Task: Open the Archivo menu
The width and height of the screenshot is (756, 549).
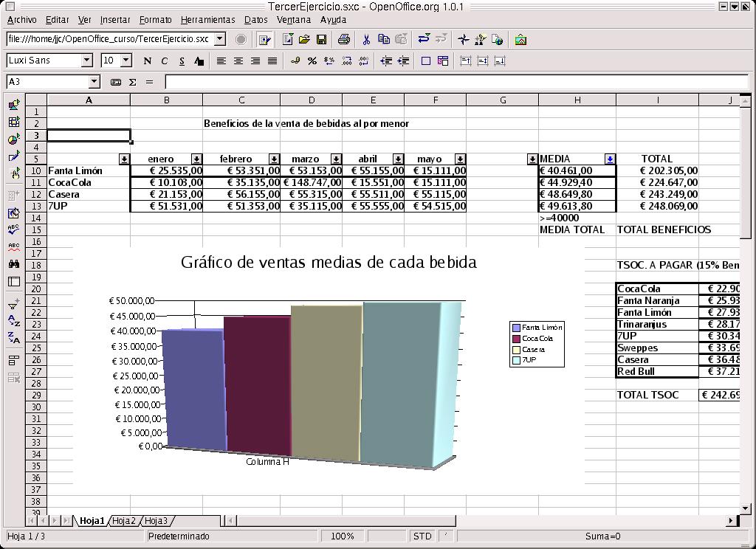Action: 21,20
